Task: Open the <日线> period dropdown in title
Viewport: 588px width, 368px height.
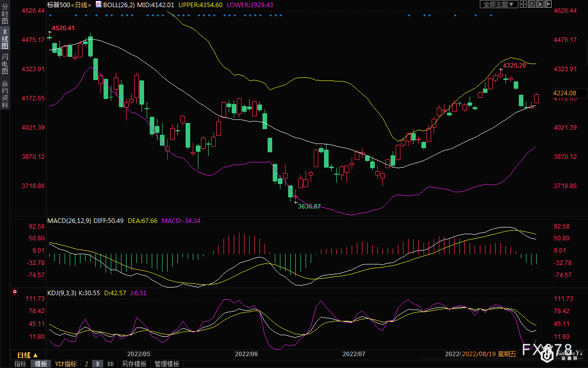Action: click(x=81, y=5)
